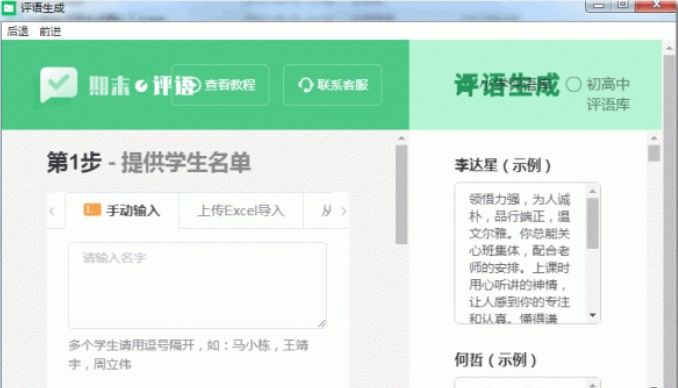Open the 查看教程 tutorial button

(220, 85)
